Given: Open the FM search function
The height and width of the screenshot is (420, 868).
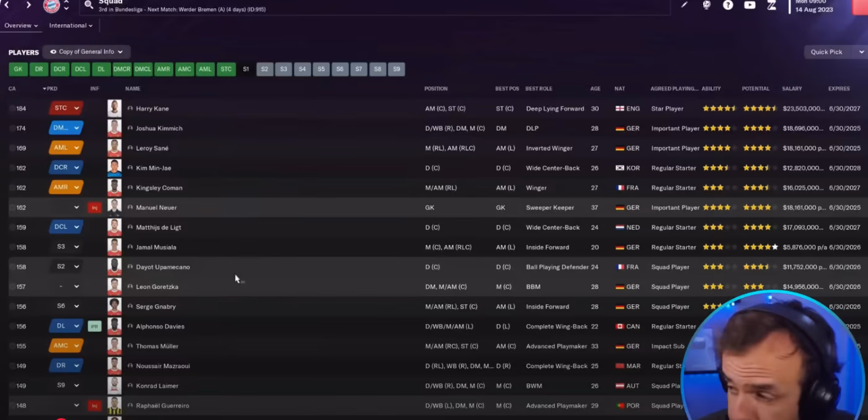Looking at the screenshot, I should click(89, 4).
